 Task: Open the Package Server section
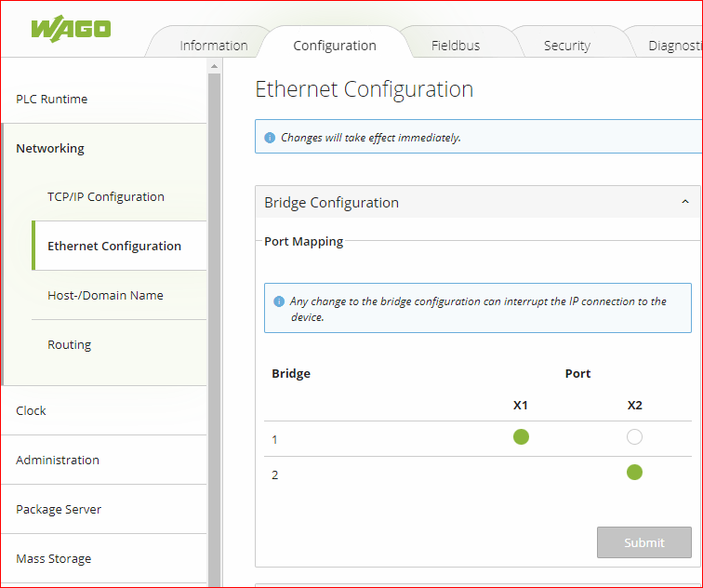59,510
